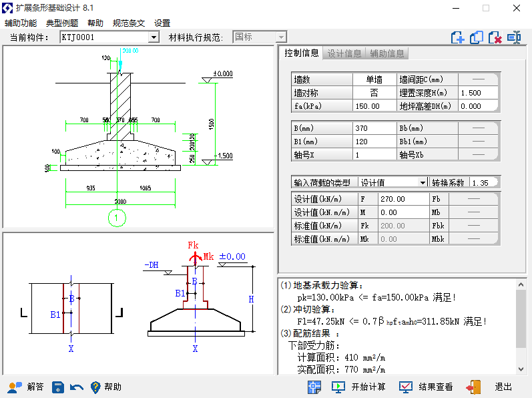Edit the M design value 0.00
This screenshot has height=398, width=532.
click(x=403, y=212)
